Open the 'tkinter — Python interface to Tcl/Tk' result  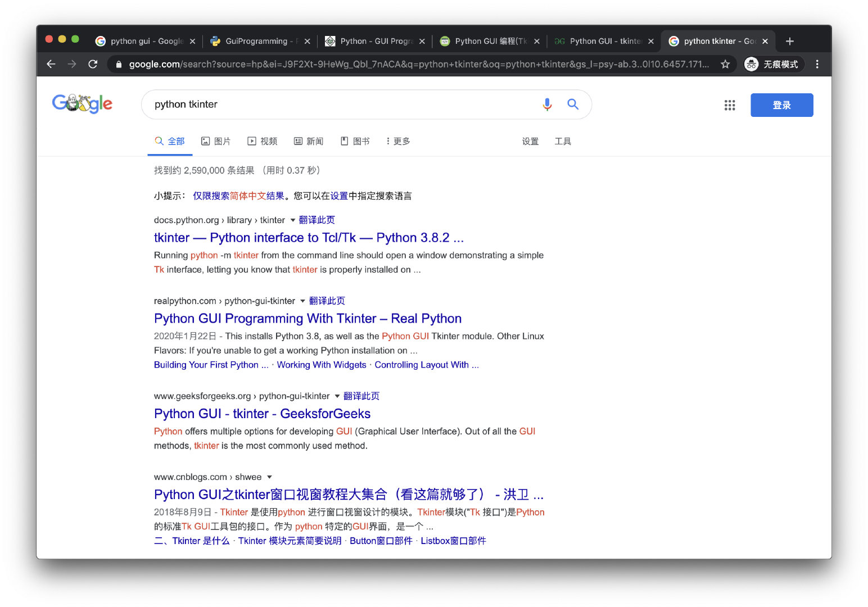click(309, 238)
